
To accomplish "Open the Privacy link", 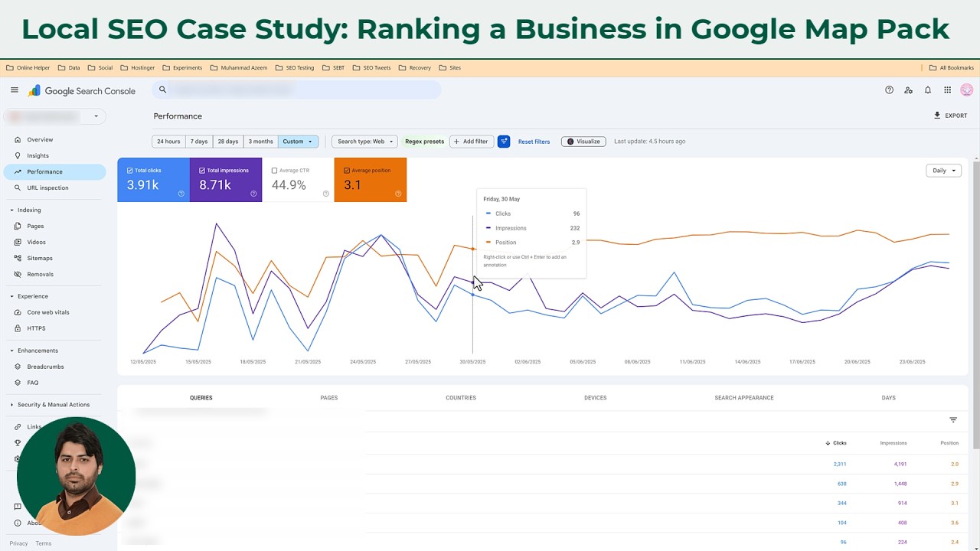I will [18, 543].
